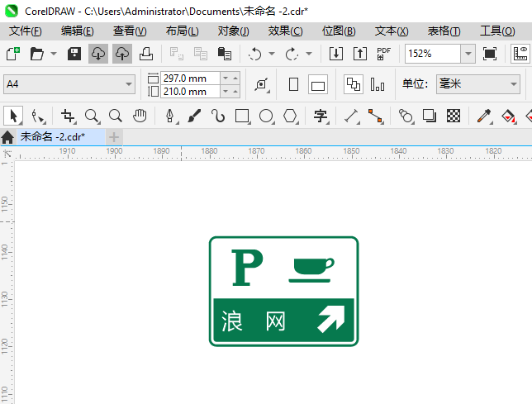
Task: Click the Copy icon
Action: [x=201, y=54]
